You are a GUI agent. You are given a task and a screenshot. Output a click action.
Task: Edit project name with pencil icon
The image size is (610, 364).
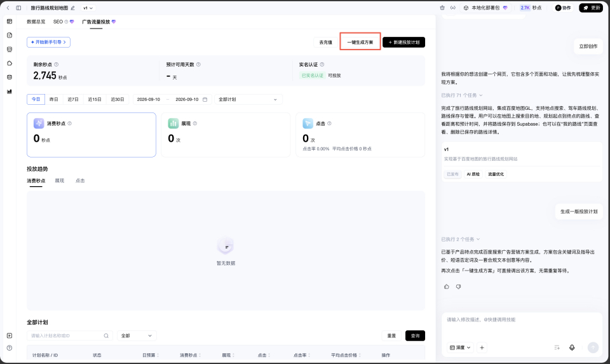tap(72, 8)
